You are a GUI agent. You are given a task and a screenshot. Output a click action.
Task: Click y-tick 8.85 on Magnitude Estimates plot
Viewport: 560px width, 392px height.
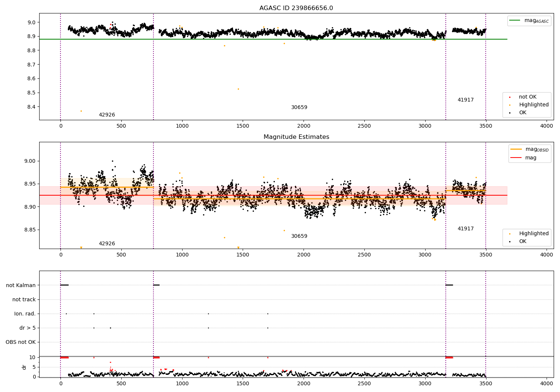(29, 230)
